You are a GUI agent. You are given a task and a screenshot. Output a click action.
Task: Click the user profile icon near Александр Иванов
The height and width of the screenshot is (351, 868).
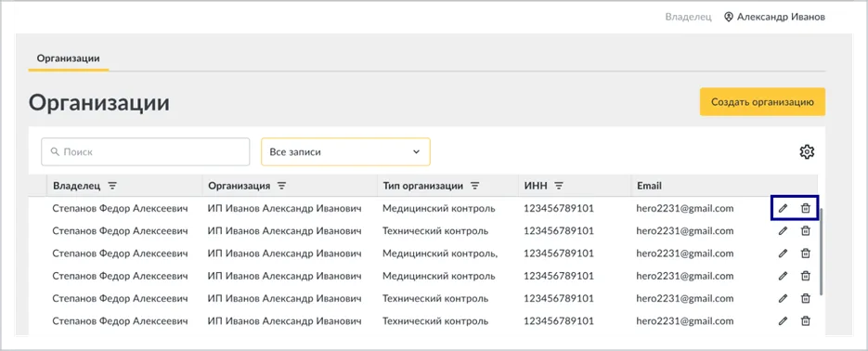pyautogui.click(x=729, y=17)
